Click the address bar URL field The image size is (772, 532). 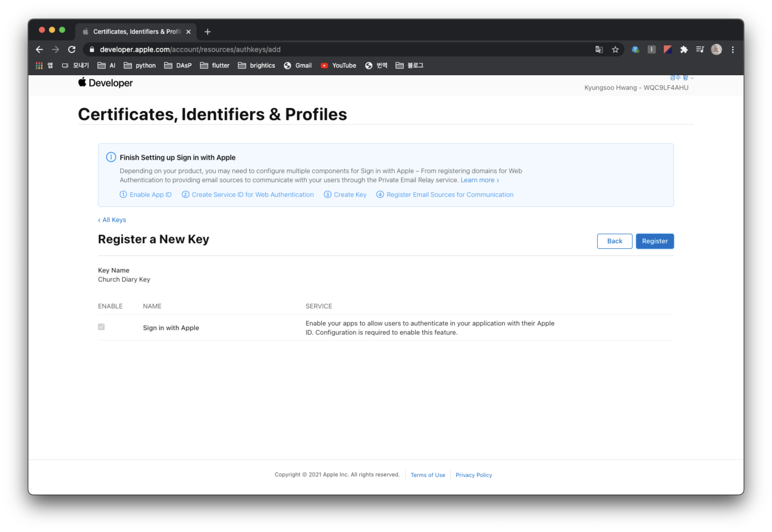[x=300, y=50]
